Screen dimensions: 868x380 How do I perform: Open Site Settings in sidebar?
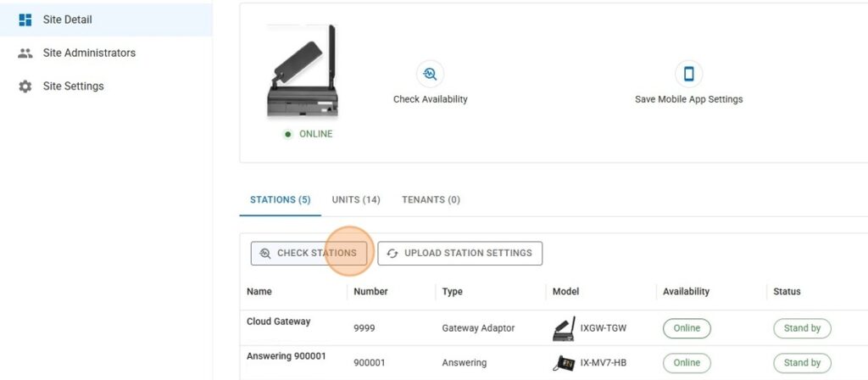pos(106,86)
